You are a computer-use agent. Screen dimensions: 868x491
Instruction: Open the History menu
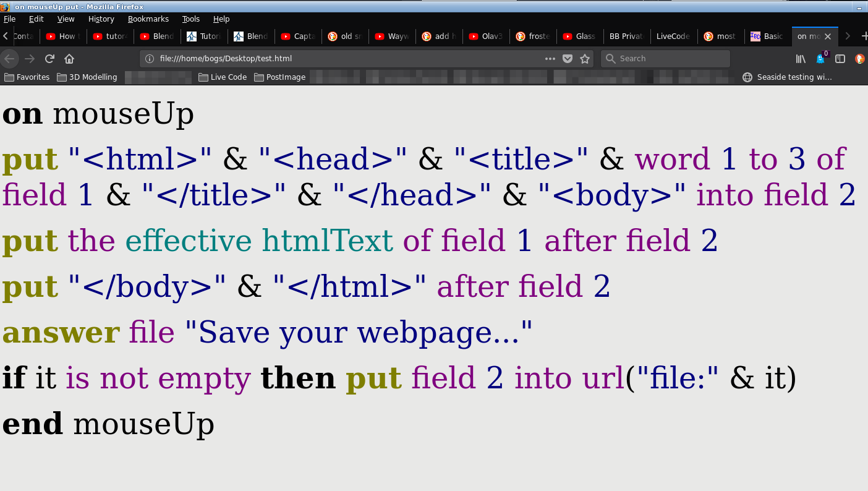coord(101,19)
